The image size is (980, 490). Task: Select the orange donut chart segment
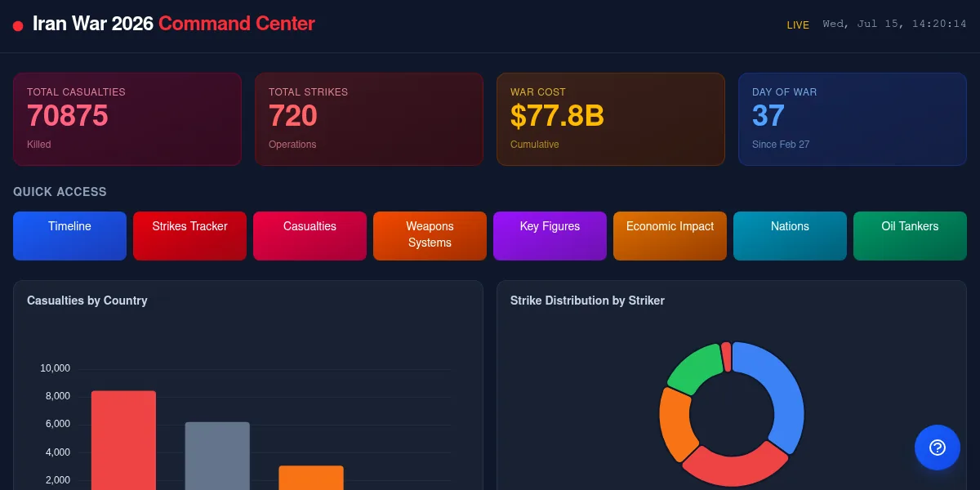click(675, 425)
